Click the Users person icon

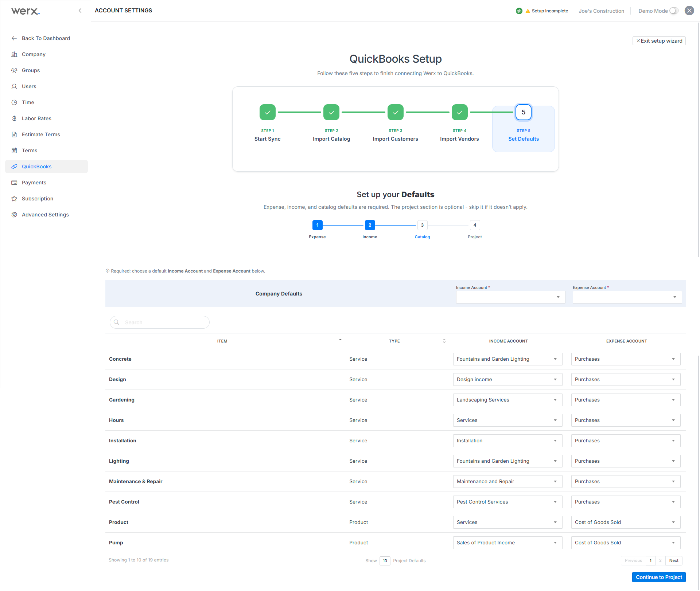click(x=14, y=86)
